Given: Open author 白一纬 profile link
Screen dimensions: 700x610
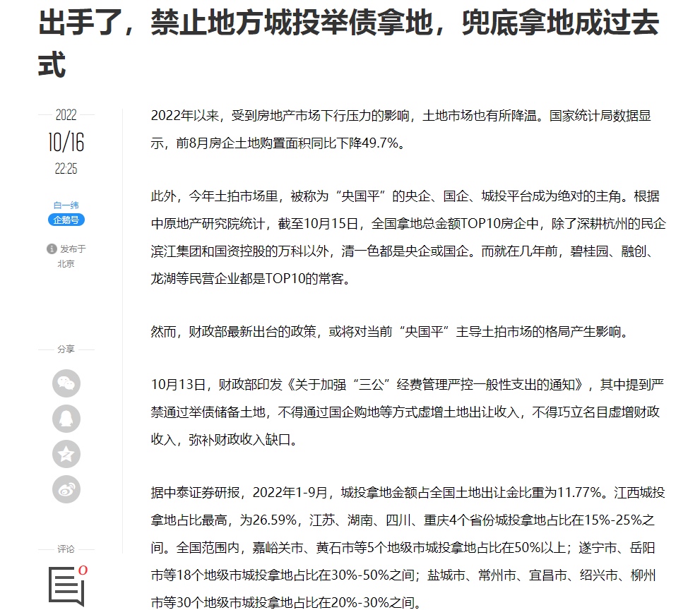Looking at the screenshot, I should (x=66, y=205).
